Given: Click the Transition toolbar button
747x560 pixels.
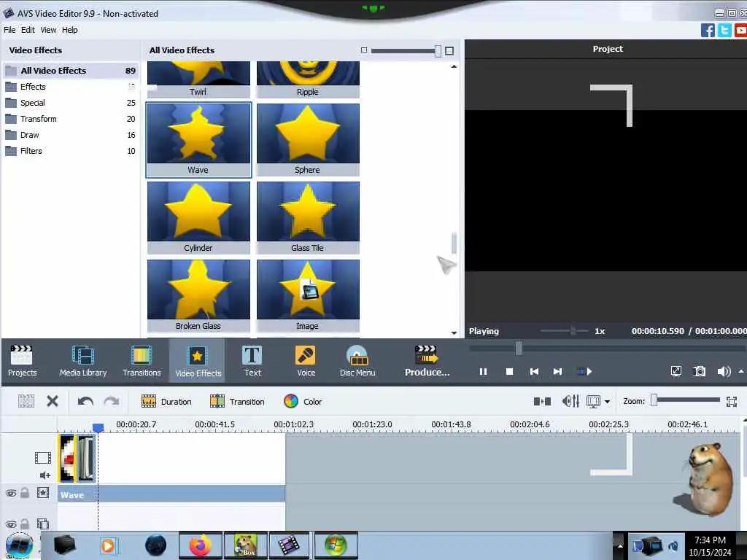Looking at the screenshot, I should tap(237, 402).
